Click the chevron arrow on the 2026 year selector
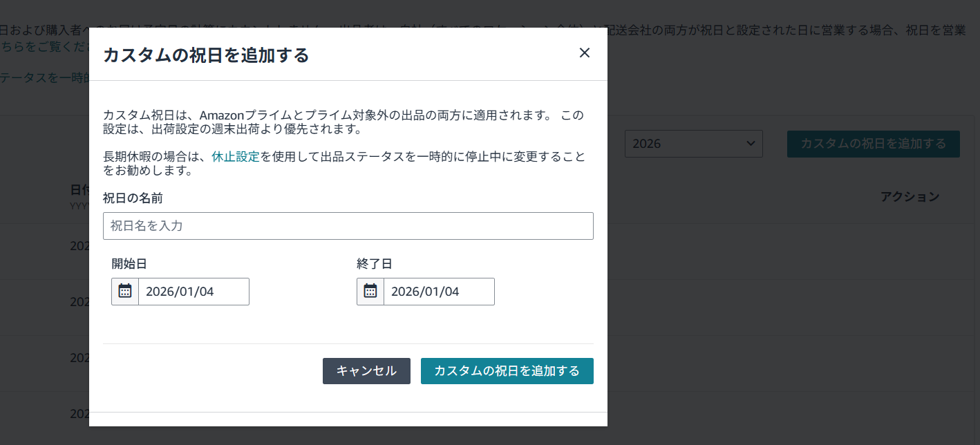980x445 pixels. click(751, 144)
